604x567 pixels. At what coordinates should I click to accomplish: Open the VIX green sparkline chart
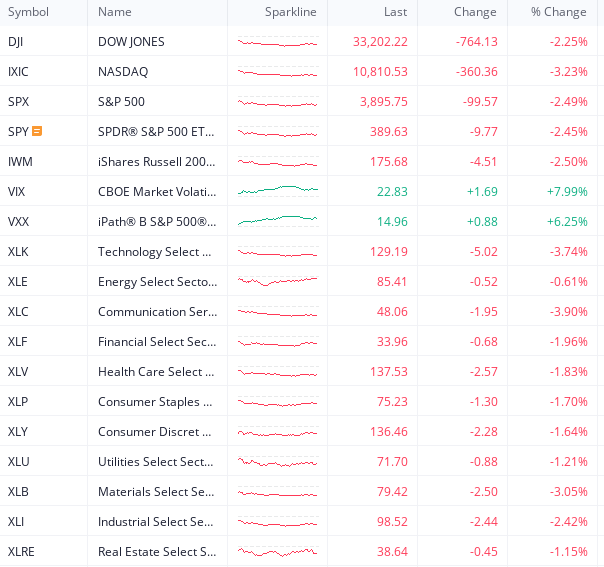tap(278, 191)
